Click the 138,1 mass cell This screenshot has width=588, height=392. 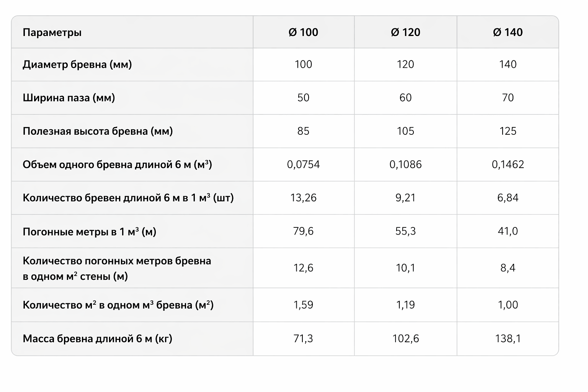point(508,339)
